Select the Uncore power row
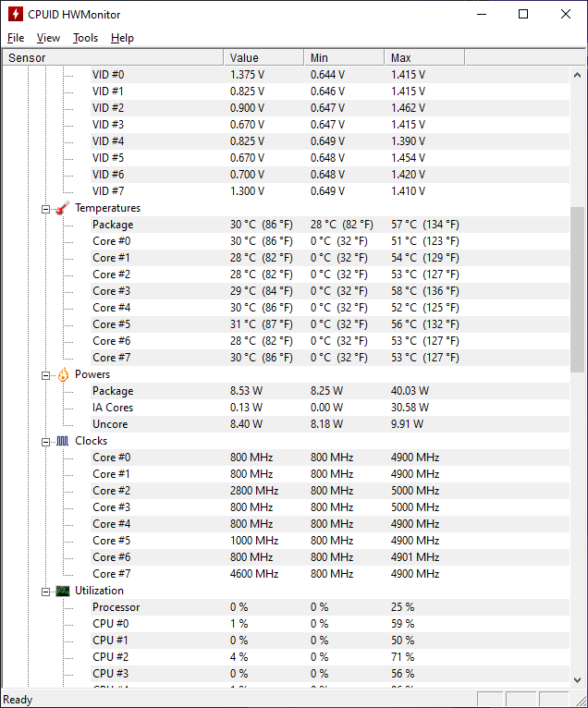 (330, 424)
